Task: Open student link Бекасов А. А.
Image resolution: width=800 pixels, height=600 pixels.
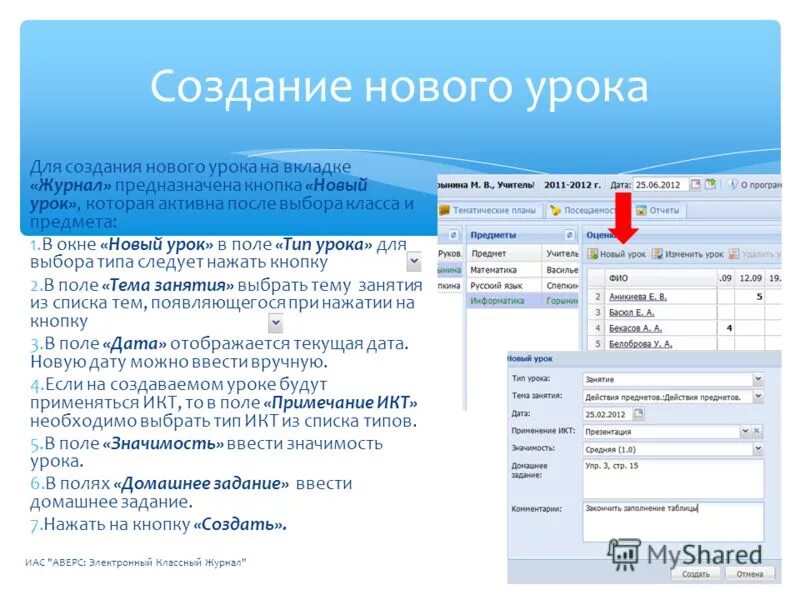Action: click(x=635, y=328)
